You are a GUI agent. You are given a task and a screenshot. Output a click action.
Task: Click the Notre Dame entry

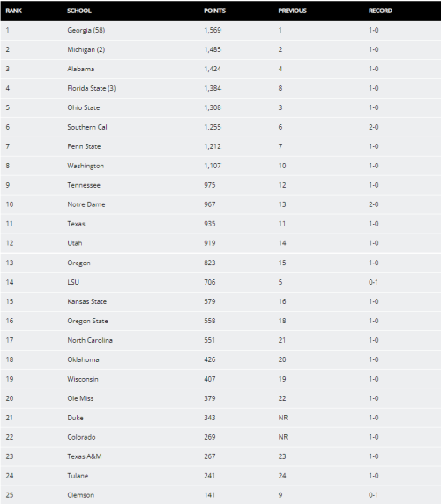(86, 204)
